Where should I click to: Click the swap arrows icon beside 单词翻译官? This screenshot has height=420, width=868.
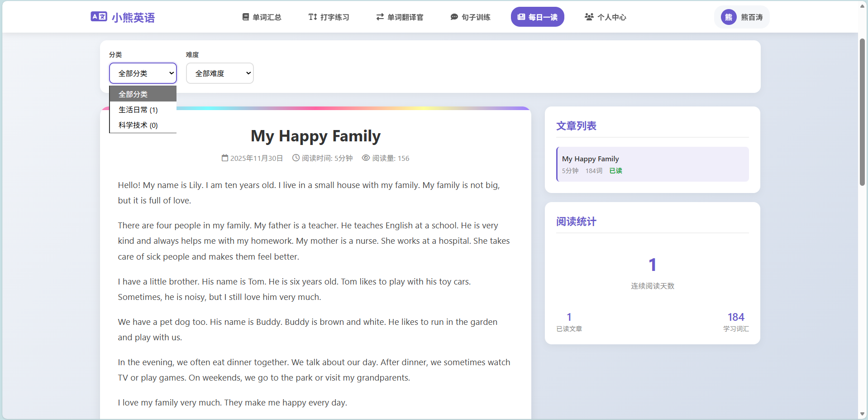click(380, 17)
